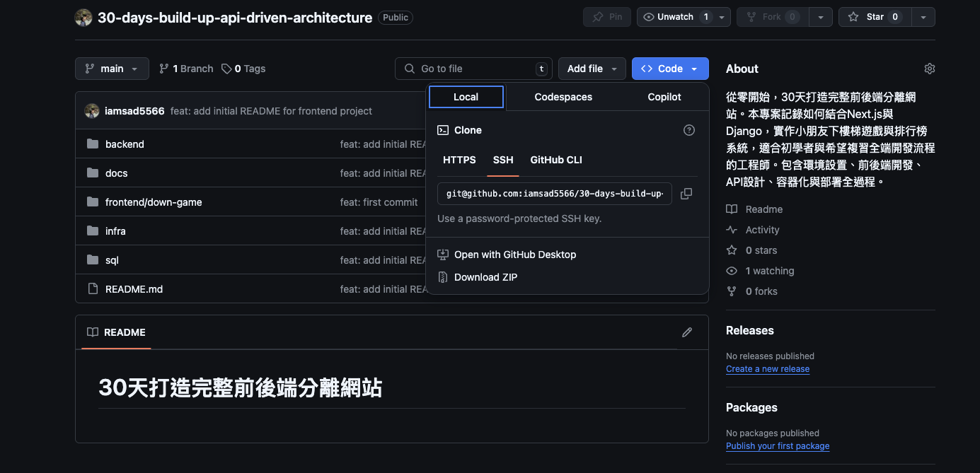Screen dimensions: 980x473
Task: Click the star icon beside 0 stars
Action: (732, 250)
